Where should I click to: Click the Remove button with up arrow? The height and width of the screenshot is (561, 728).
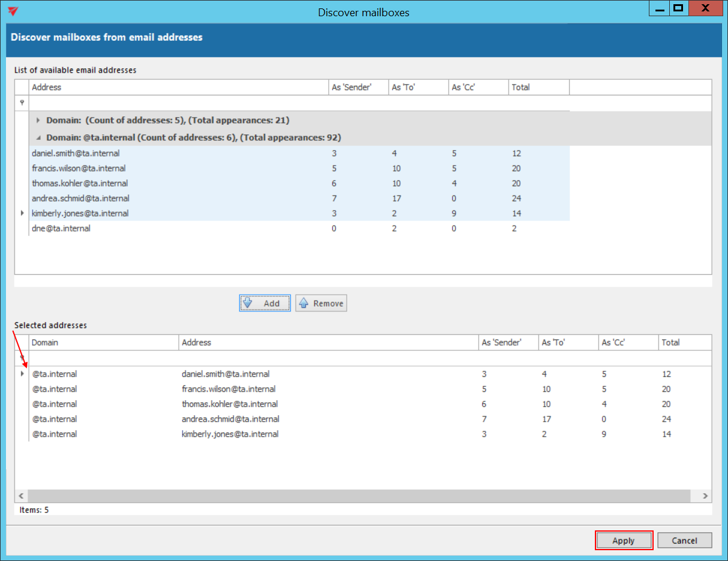[x=321, y=303]
